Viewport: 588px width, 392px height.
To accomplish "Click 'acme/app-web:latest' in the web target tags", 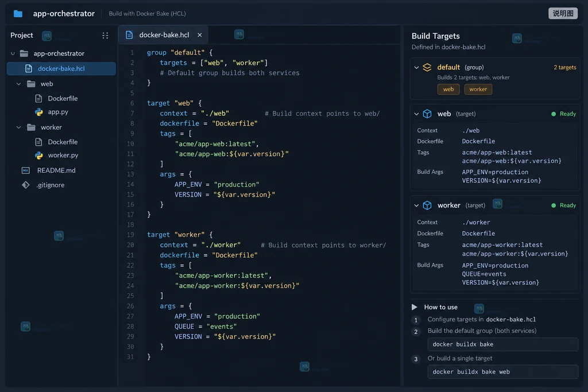I will tap(497, 153).
